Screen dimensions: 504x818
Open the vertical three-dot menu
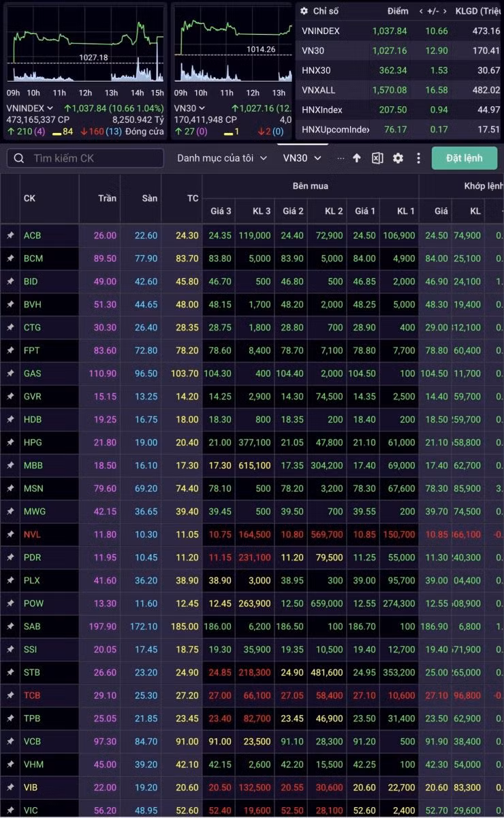tap(418, 158)
